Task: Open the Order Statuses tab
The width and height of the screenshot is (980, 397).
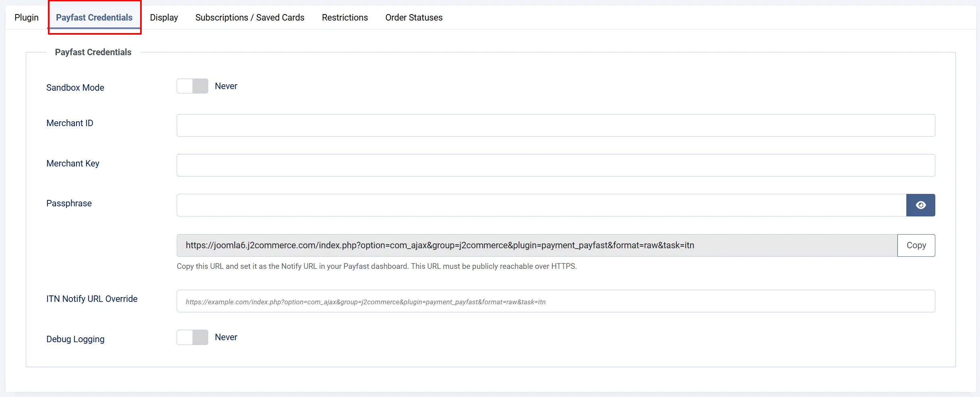Action: pos(414,17)
